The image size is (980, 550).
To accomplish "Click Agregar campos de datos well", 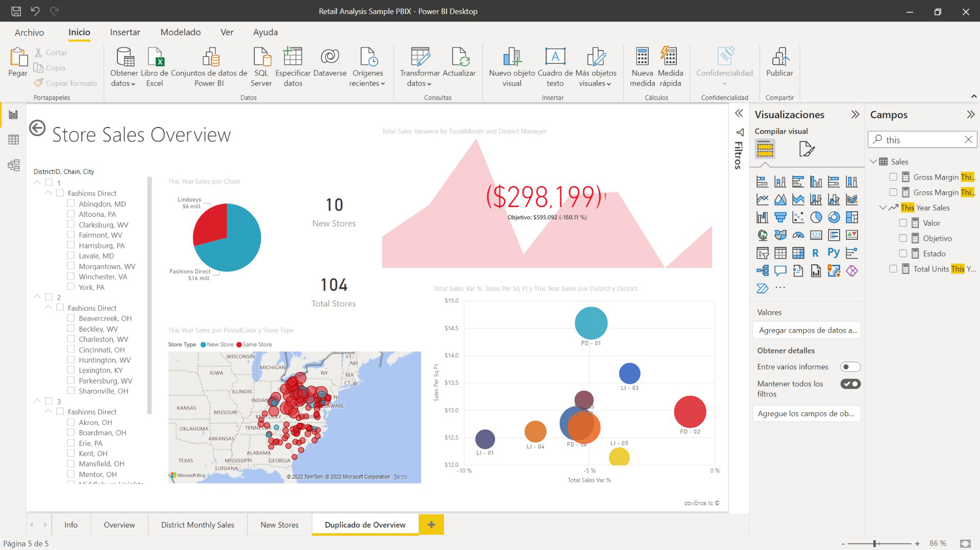I will pos(806,330).
